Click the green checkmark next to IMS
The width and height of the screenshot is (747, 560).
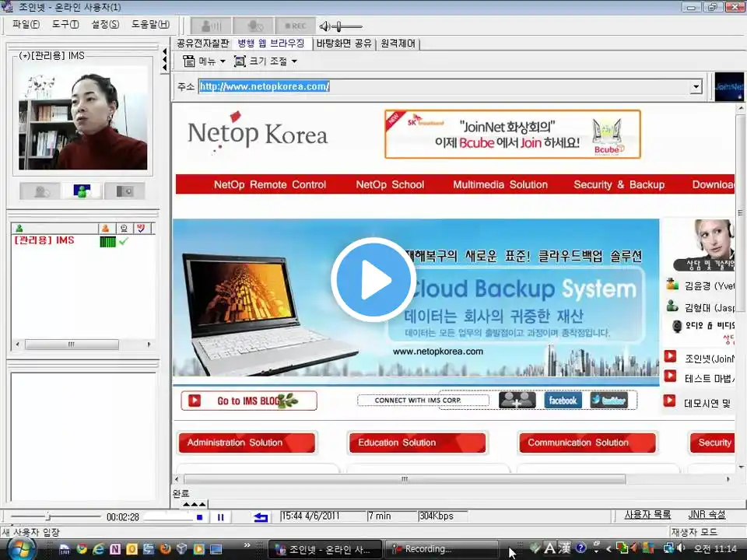[124, 241]
